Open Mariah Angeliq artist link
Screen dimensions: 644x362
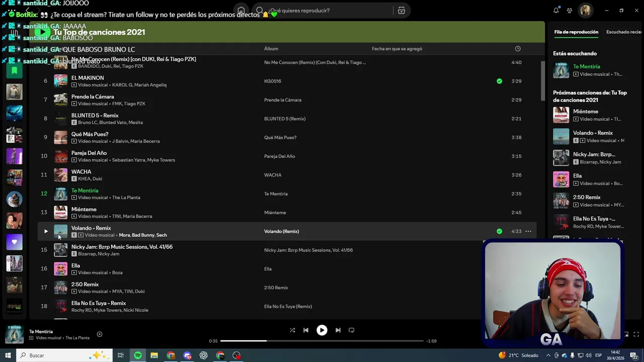pos(151,85)
